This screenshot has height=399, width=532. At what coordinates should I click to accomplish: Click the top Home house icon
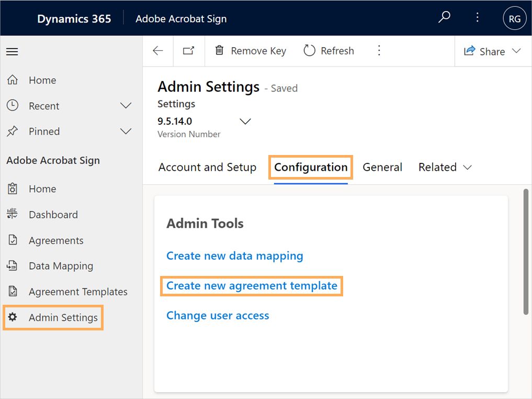coord(13,80)
